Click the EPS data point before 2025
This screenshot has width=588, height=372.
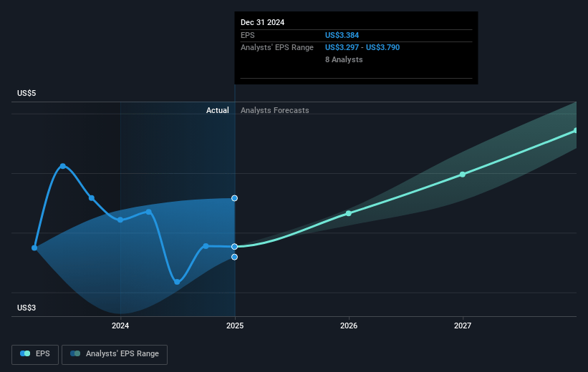pyautogui.click(x=206, y=246)
